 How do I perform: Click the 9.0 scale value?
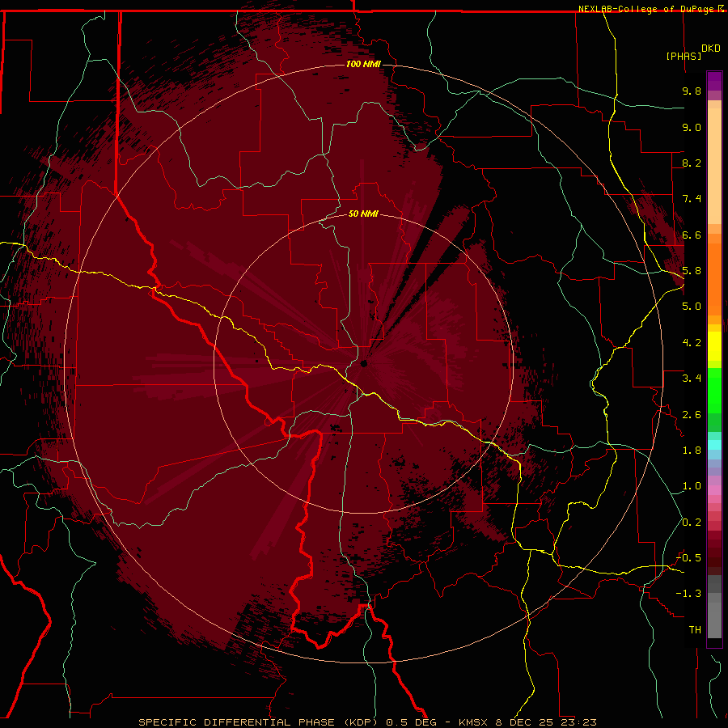coord(692,127)
